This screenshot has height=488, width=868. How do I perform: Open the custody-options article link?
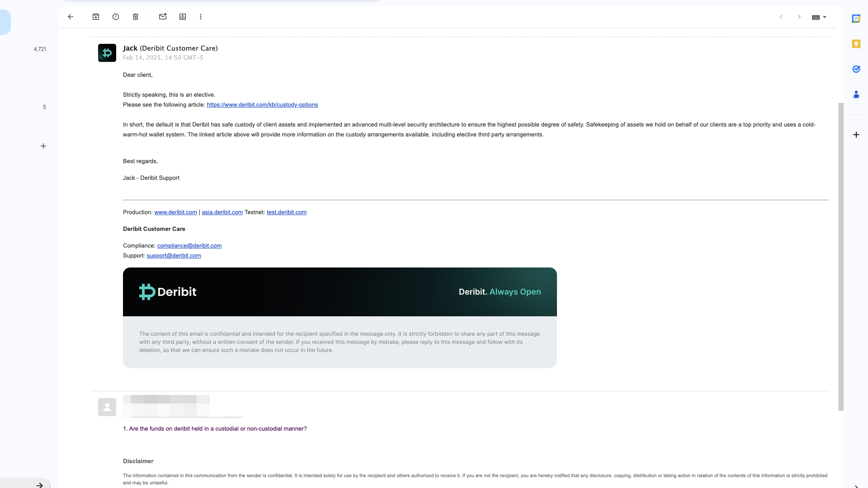[x=262, y=105]
